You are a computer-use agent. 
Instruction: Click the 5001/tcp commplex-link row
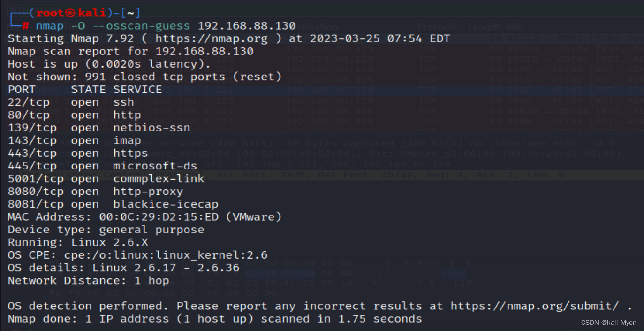point(106,178)
